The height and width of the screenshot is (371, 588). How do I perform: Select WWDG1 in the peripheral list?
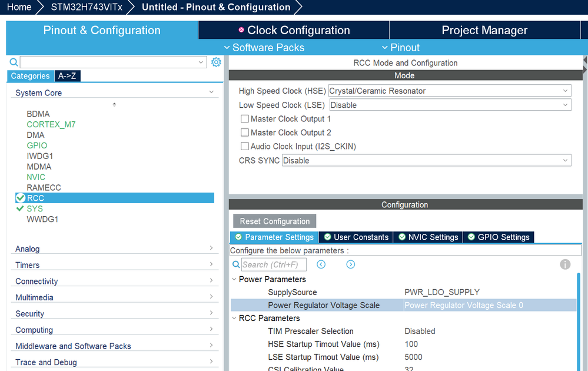(42, 219)
